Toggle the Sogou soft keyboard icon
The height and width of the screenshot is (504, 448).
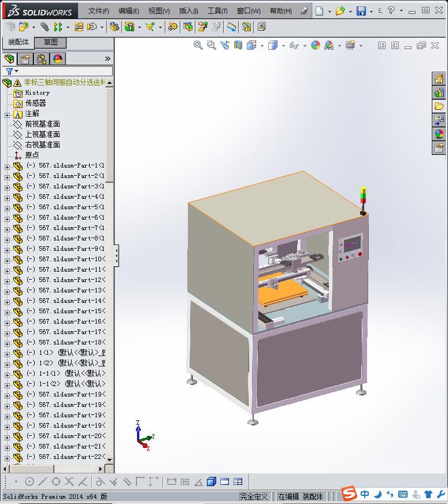click(403, 494)
